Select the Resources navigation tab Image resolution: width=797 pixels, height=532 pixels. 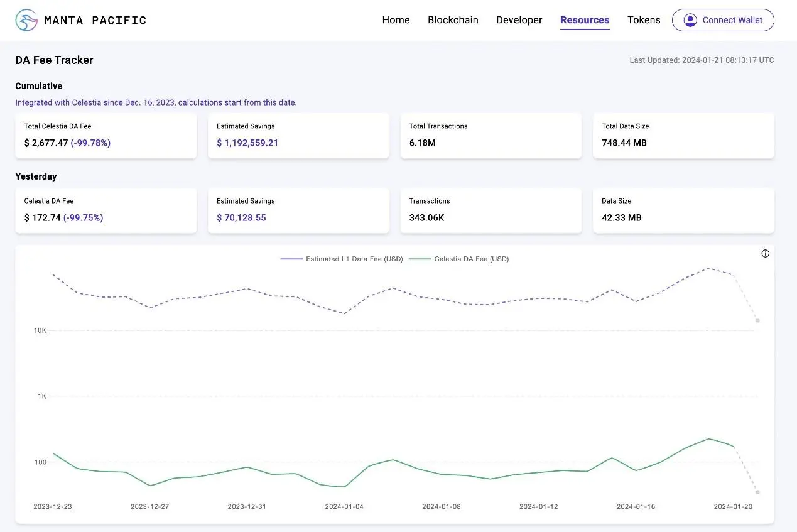coord(584,20)
